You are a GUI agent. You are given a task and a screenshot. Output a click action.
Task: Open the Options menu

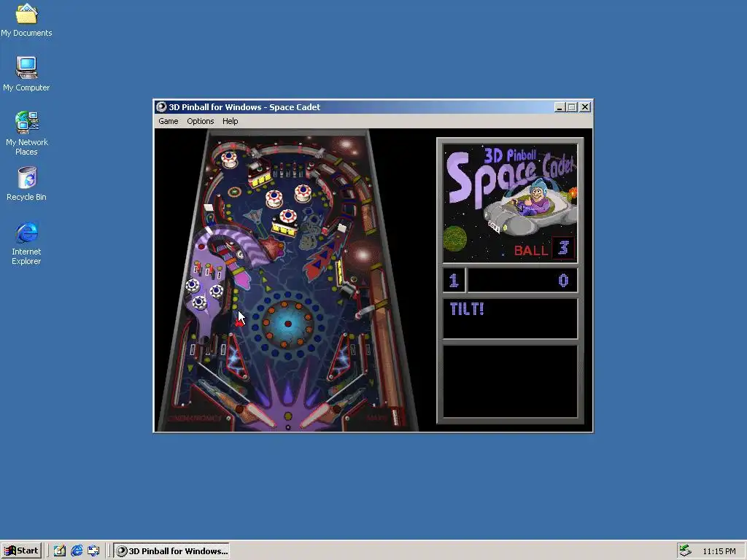coord(200,121)
